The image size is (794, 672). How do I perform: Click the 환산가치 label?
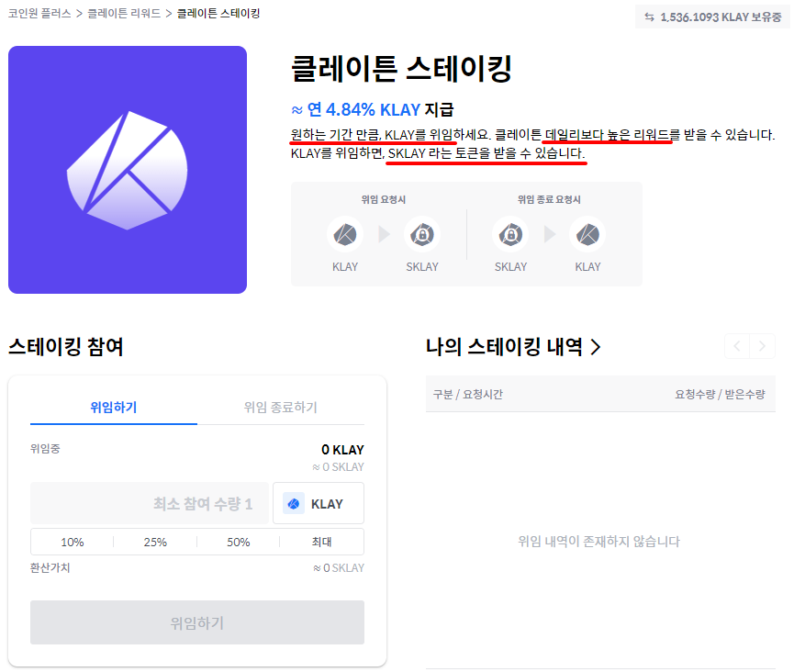pyautogui.click(x=50, y=567)
